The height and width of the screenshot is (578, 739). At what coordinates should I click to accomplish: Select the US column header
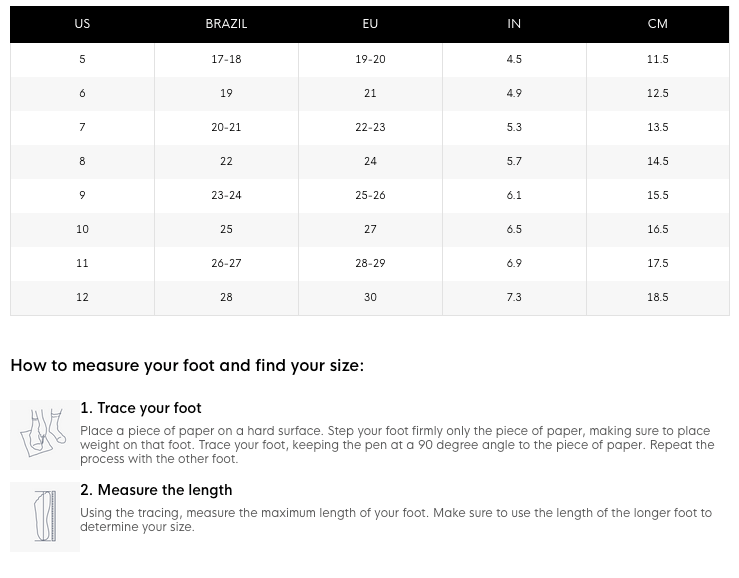82,24
